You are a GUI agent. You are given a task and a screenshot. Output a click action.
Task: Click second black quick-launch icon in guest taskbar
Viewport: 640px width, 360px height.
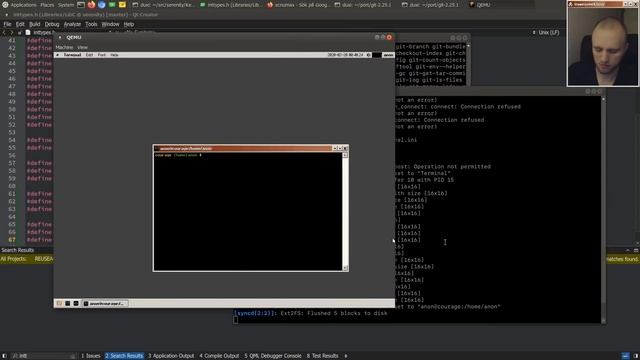tap(76, 303)
